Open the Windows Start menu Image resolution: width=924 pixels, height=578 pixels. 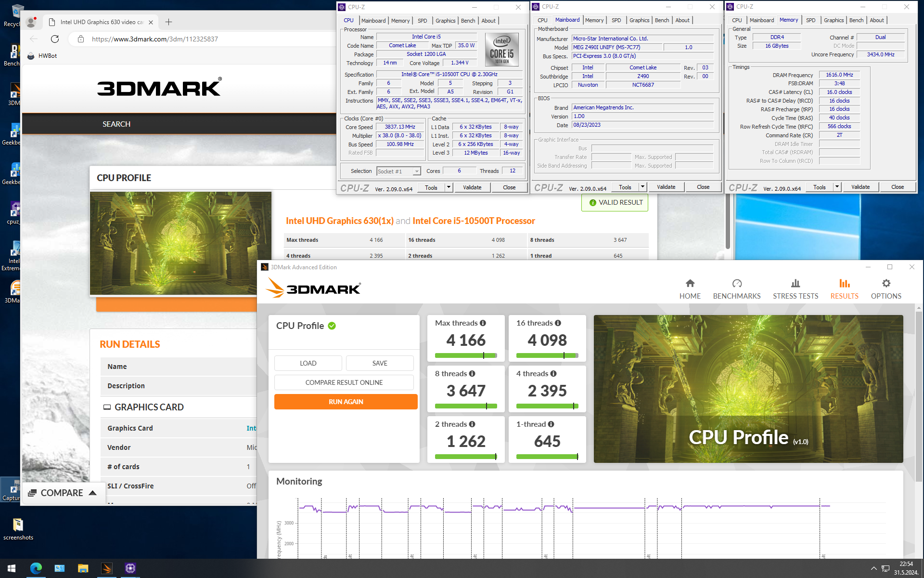(12, 568)
